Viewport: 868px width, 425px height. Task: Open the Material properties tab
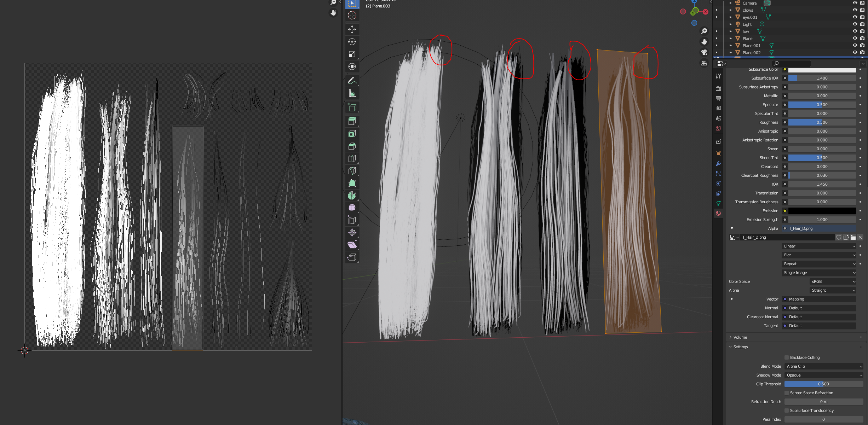click(x=718, y=213)
